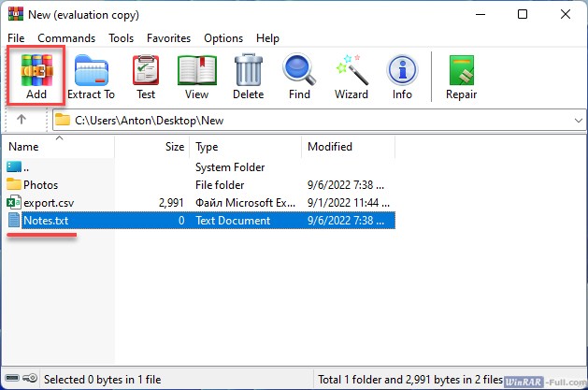Open the Commands menu
Screen dimensions: 588x390
click(66, 38)
